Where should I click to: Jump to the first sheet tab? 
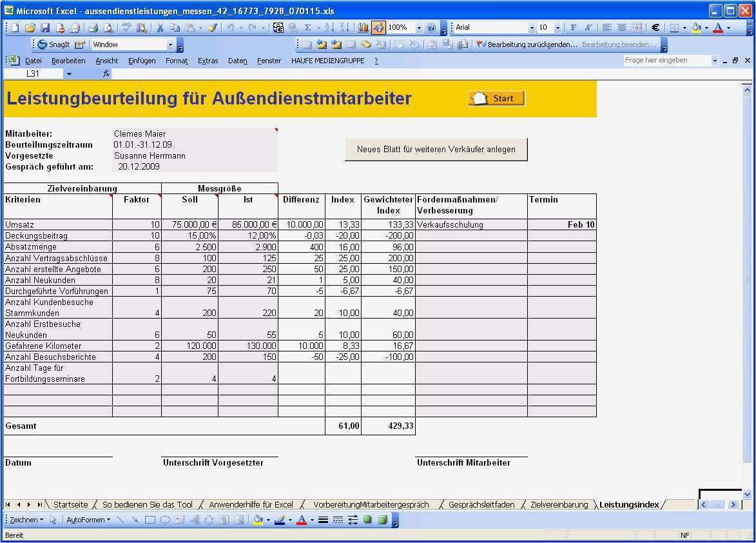tap(8, 505)
